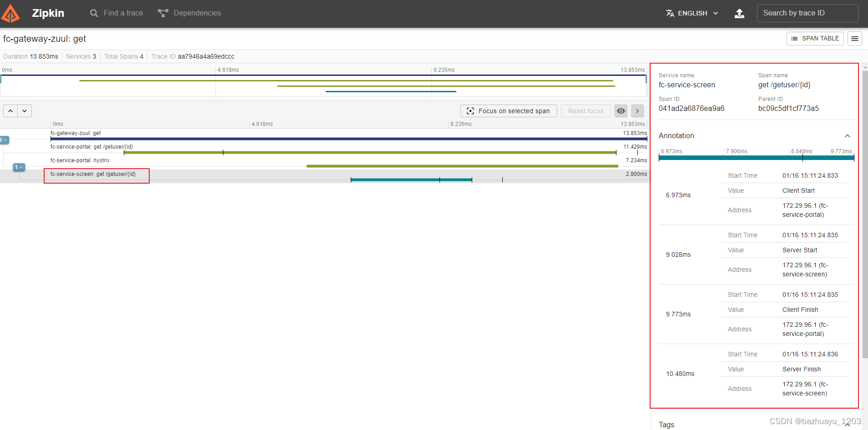Viewport: 868px width, 430px height.
Task: Click the Client Finish annotation value
Action: (x=800, y=310)
